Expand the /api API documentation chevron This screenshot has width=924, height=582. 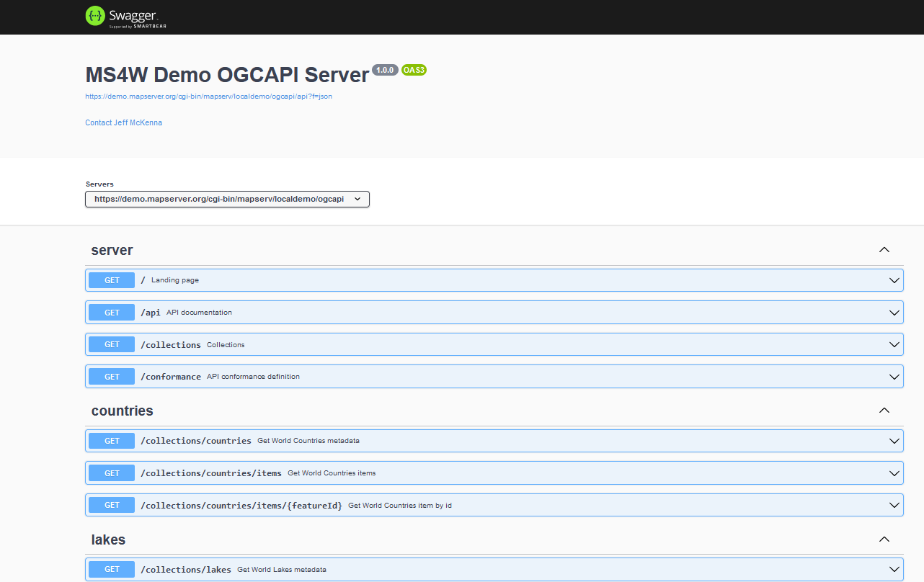pos(894,313)
